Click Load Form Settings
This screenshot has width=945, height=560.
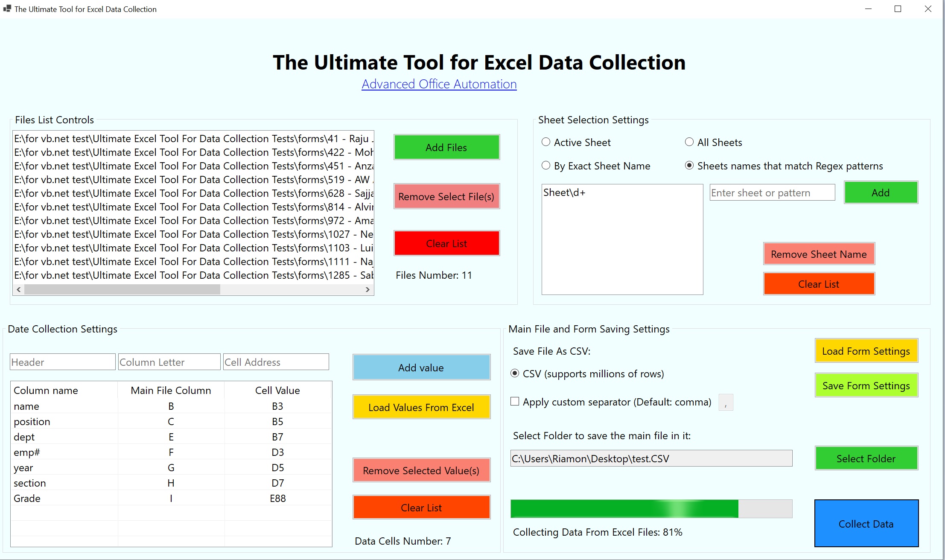(866, 350)
